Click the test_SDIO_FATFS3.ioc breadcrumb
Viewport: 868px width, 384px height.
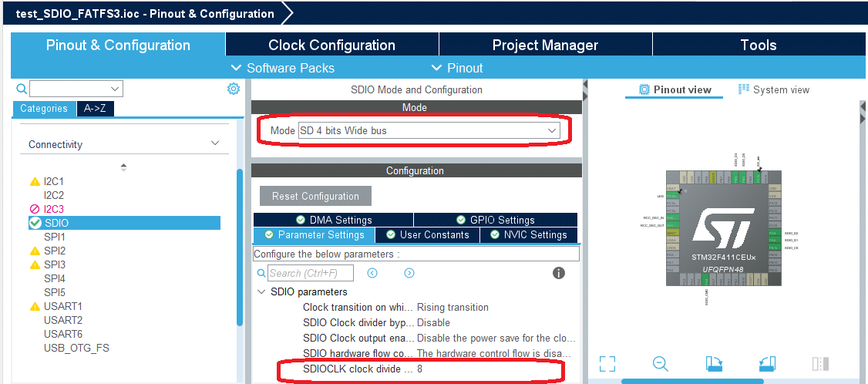click(x=145, y=14)
